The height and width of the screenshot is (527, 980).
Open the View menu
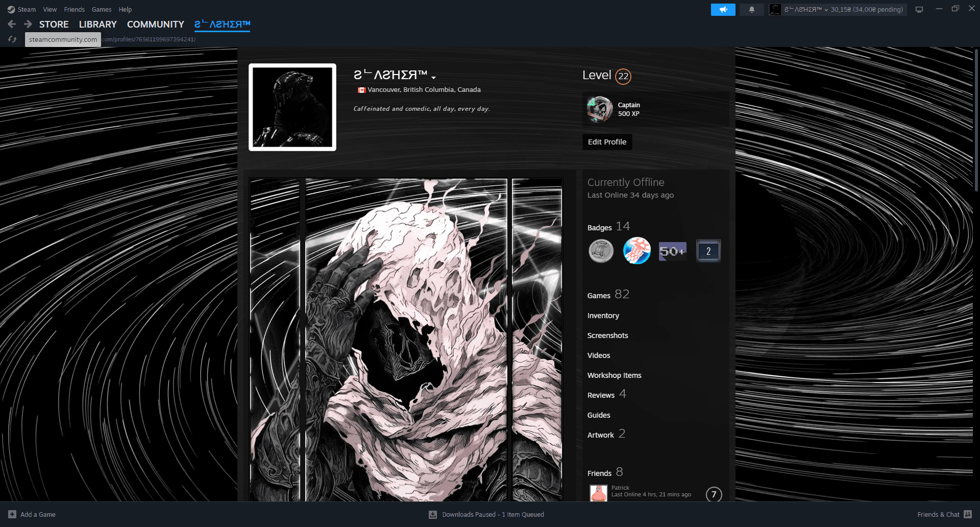coord(50,9)
